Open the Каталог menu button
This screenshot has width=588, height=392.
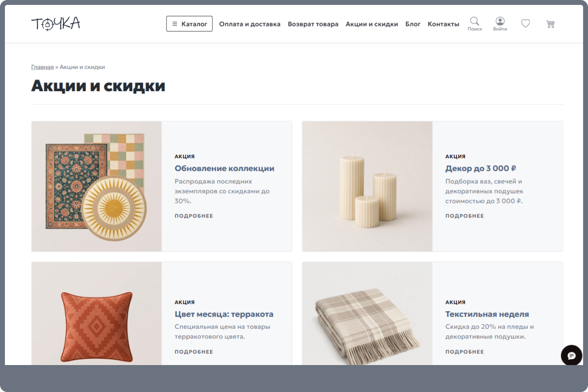[189, 24]
